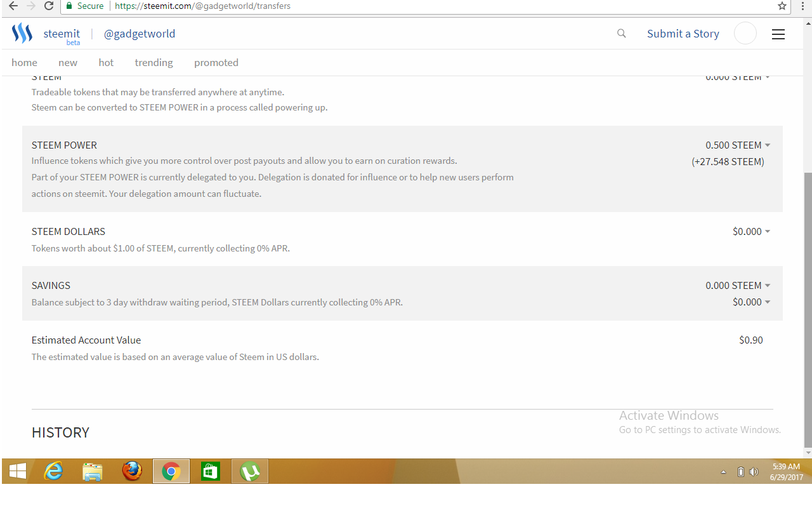Image resolution: width=812 pixels, height=508 pixels.
Task: Open uTorrent from the taskbar
Action: coord(250,471)
